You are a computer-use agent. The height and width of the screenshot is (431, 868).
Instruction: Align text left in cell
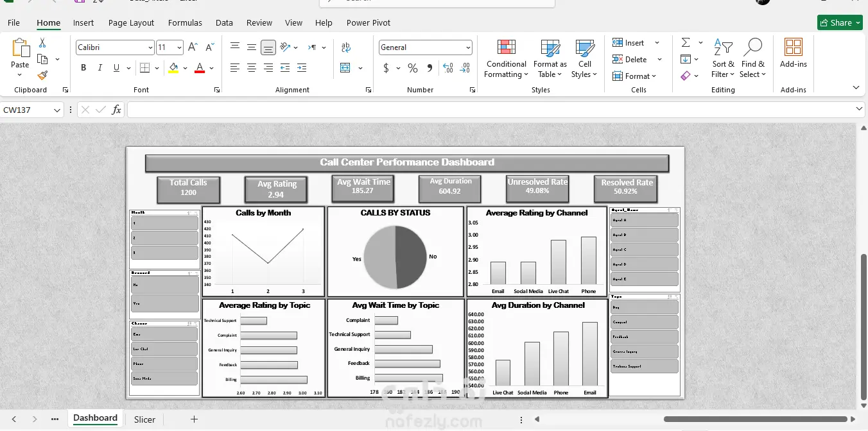[x=235, y=67]
